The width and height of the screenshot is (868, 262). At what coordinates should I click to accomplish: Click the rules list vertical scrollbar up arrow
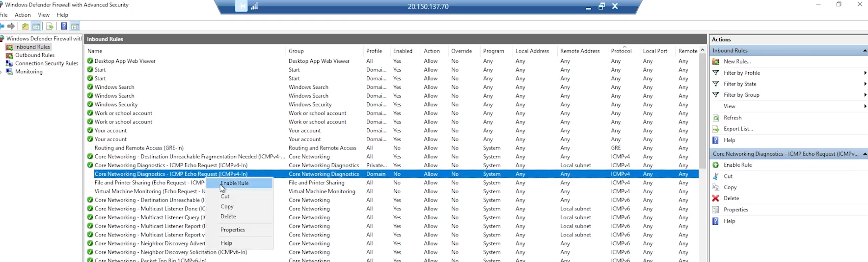point(703,51)
